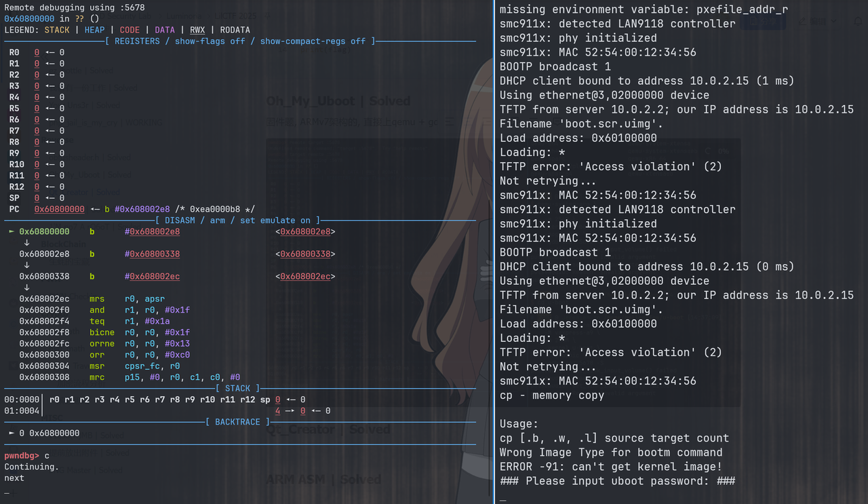Click the HEAP label in the legend
868x504 pixels.
(94, 30)
